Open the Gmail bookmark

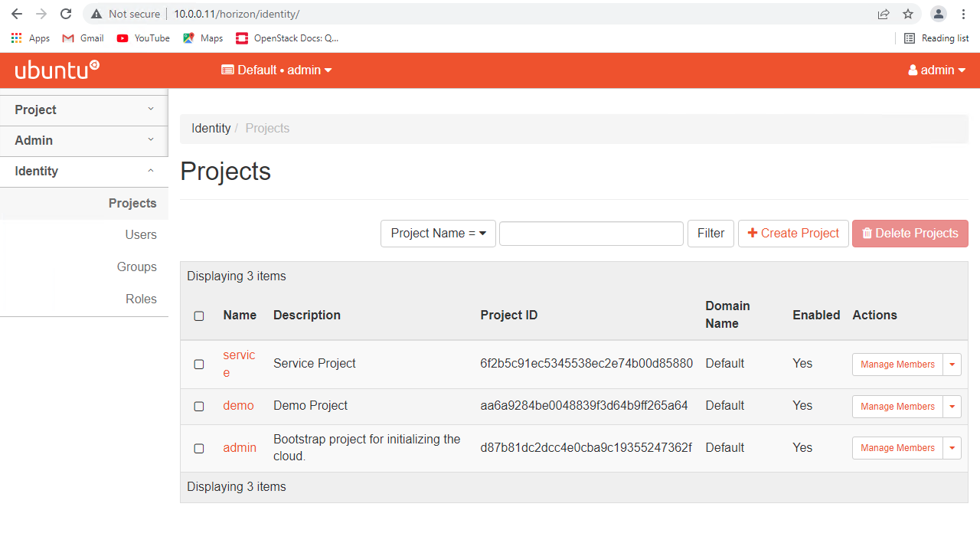(x=83, y=38)
